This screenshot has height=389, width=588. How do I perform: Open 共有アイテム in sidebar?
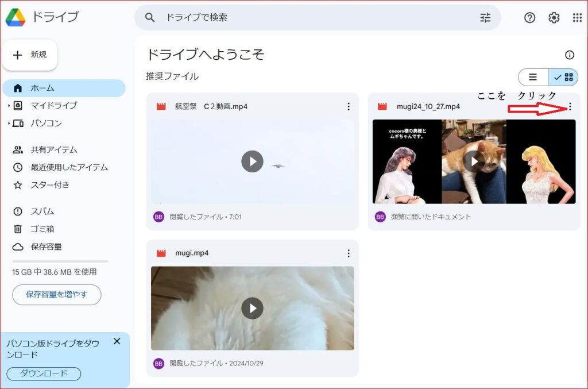53,150
